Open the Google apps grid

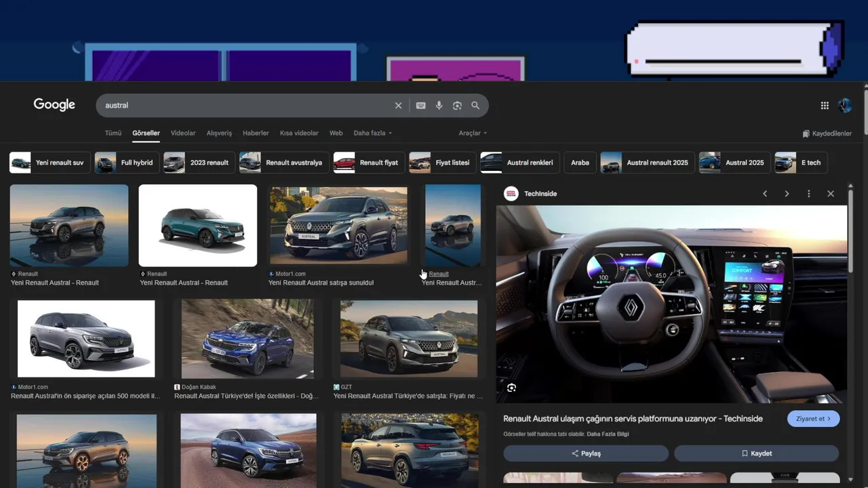click(825, 105)
